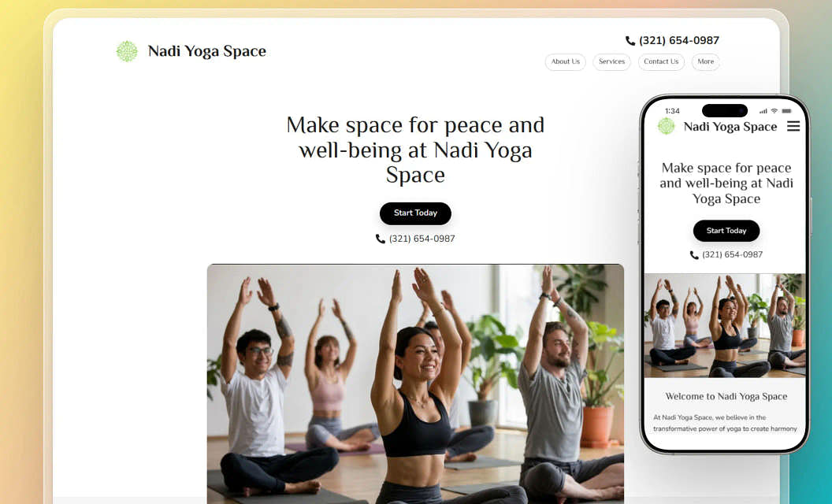Tap the battery icon in phone status bar

point(786,111)
